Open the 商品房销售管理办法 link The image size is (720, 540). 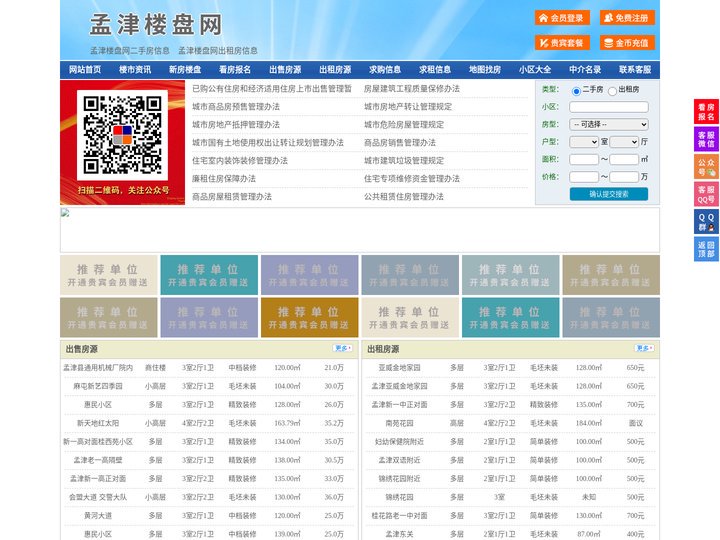(400, 142)
